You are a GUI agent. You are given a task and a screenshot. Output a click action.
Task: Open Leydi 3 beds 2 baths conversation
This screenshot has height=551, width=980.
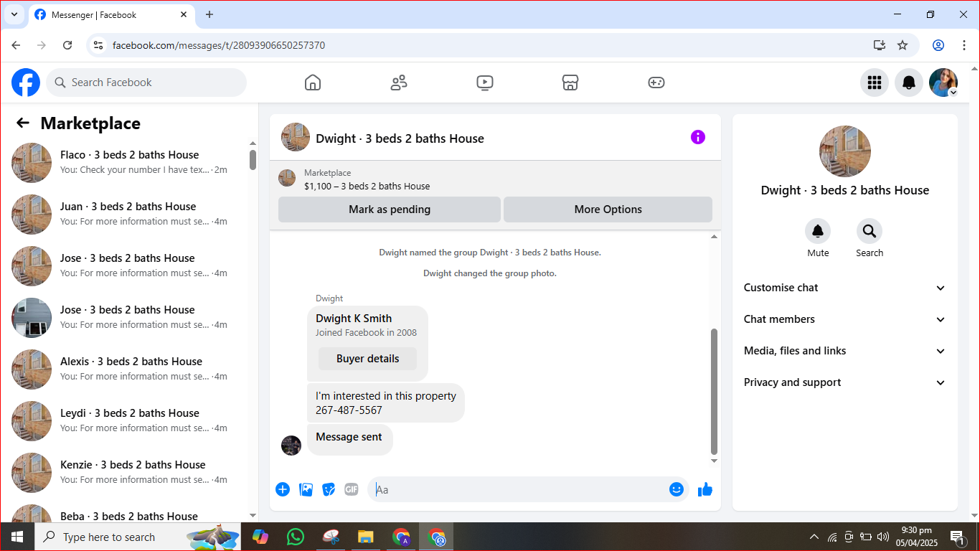[x=129, y=420]
